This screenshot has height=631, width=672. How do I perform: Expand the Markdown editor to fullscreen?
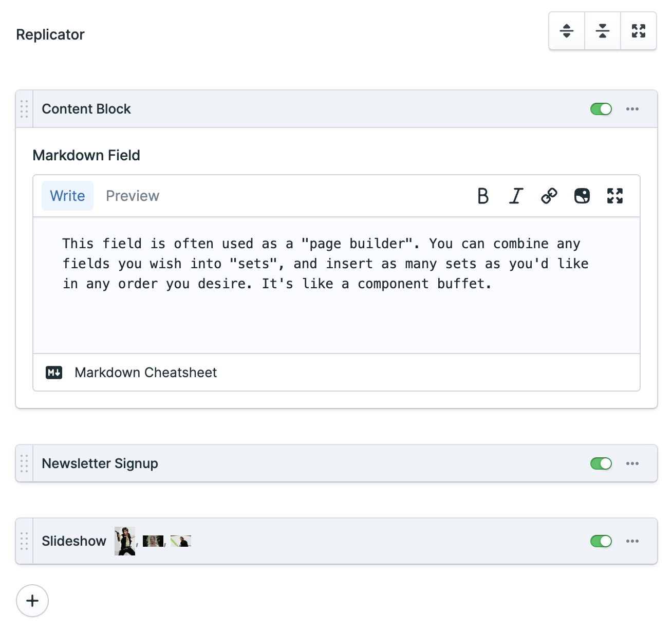pyautogui.click(x=615, y=196)
